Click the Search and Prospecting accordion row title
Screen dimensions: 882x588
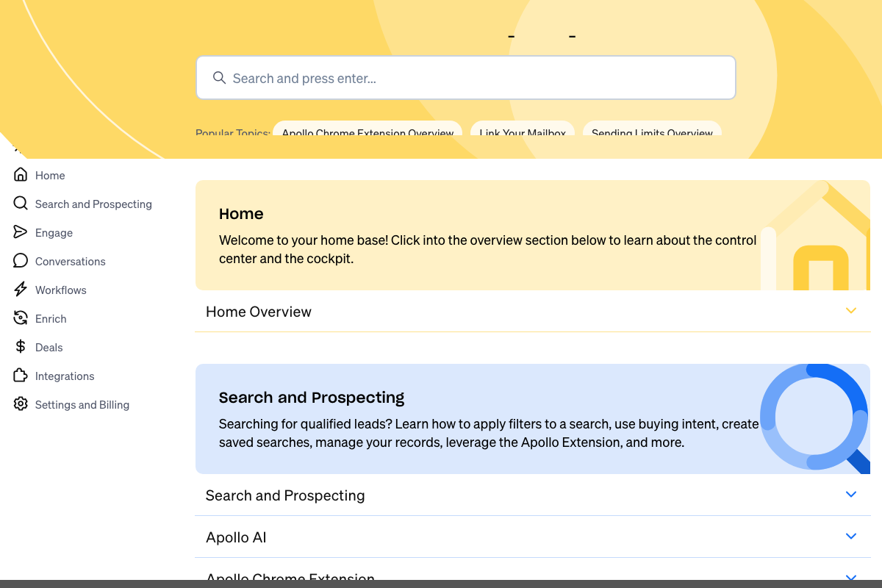[285, 495]
